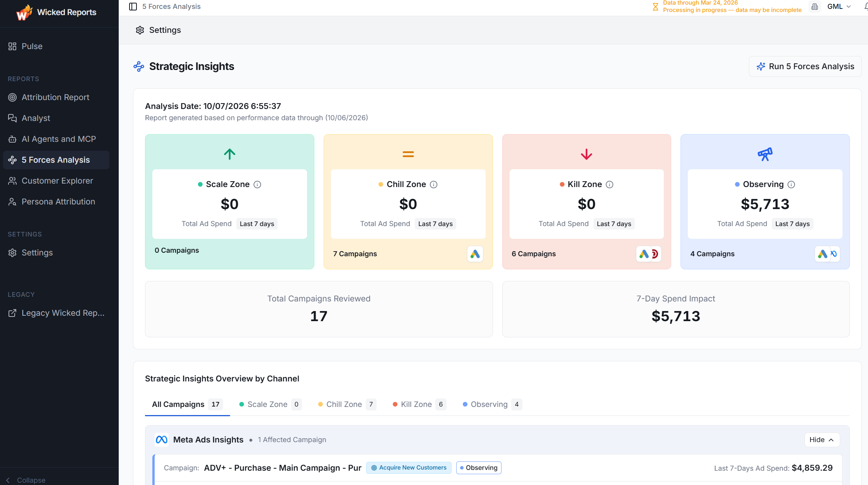The width and height of the screenshot is (868, 485).
Task: Click the Observing badge on campaign row
Action: click(479, 468)
